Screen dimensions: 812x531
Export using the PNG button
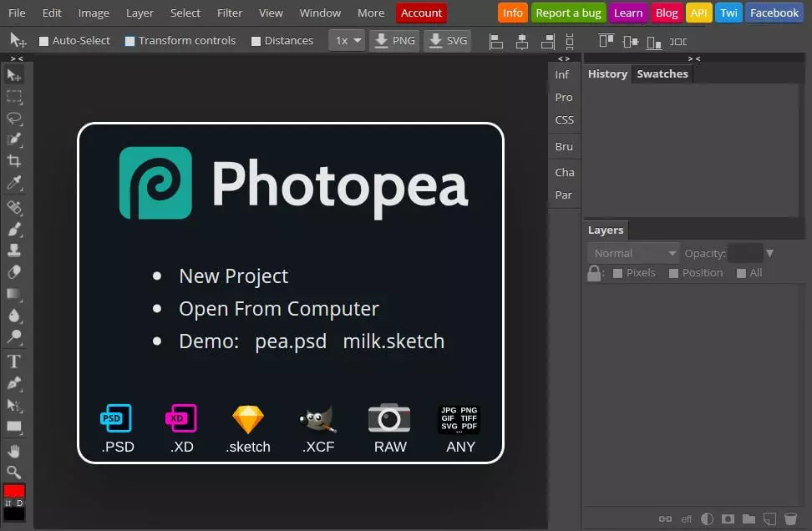[394, 40]
